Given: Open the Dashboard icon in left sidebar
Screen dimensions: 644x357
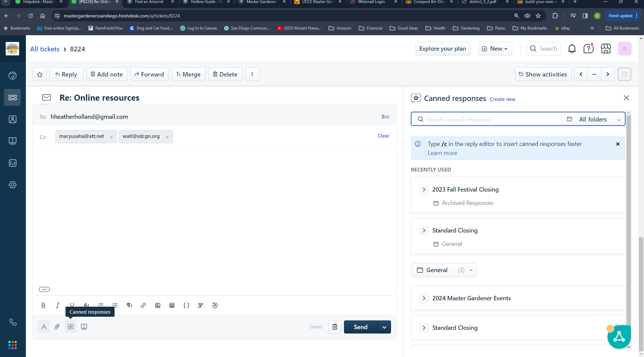Looking at the screenshot, I should coord(12,75).
